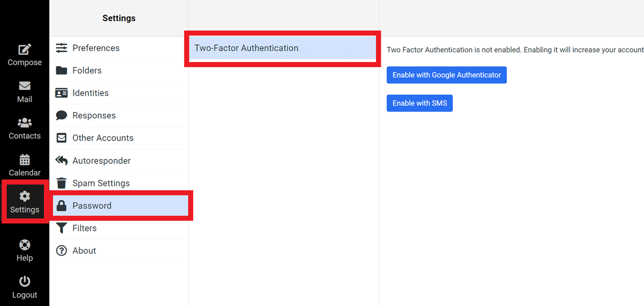Click the Settings gear icon
Screen dimensions: 644x306
click(x=25, y=197)
